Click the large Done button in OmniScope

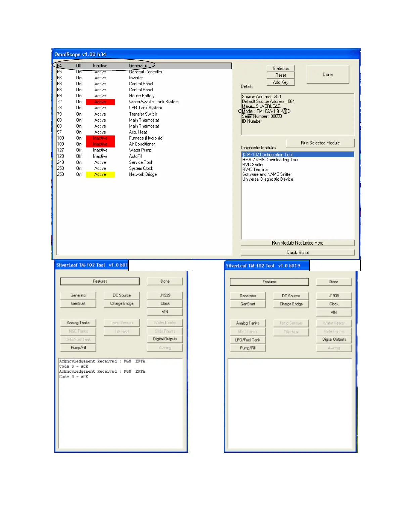coord(328,75)
